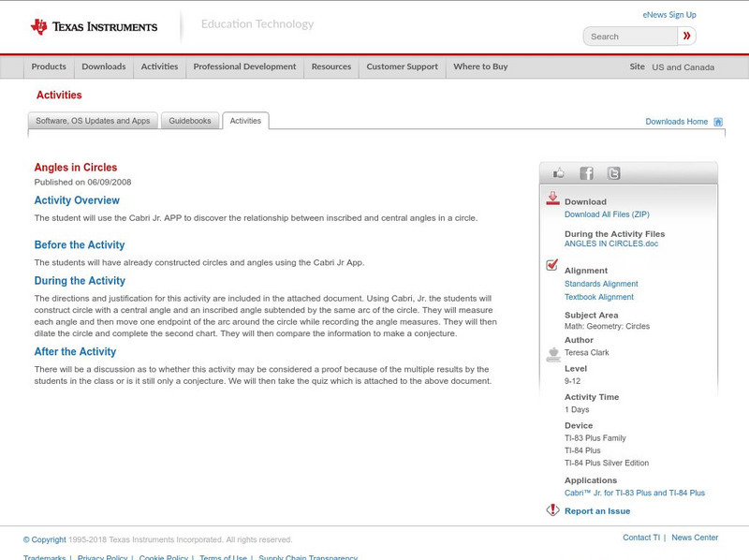This screenshot has width=749, height=560.
Task: Click the red download arrow icon
Action: point(552,199)
